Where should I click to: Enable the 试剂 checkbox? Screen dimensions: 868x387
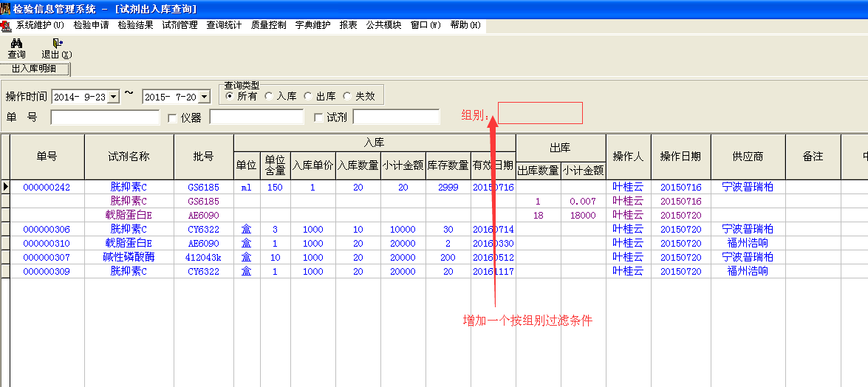point(318,117)
